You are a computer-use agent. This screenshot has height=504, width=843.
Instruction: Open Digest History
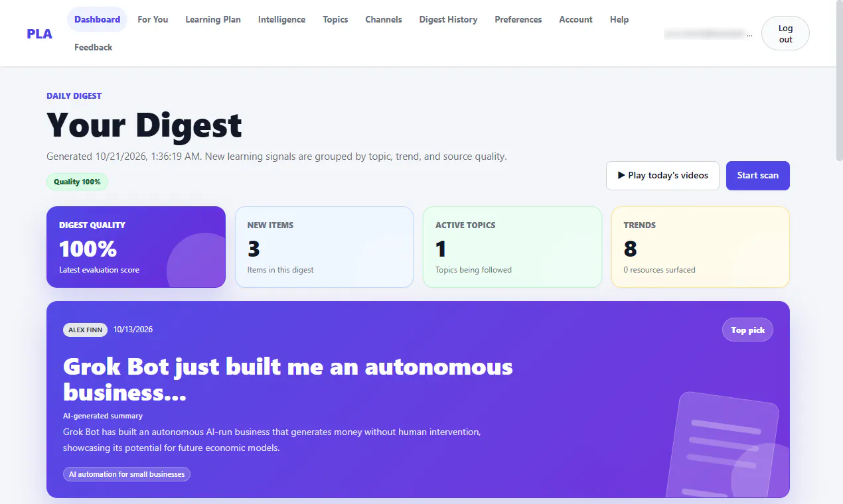448,19
